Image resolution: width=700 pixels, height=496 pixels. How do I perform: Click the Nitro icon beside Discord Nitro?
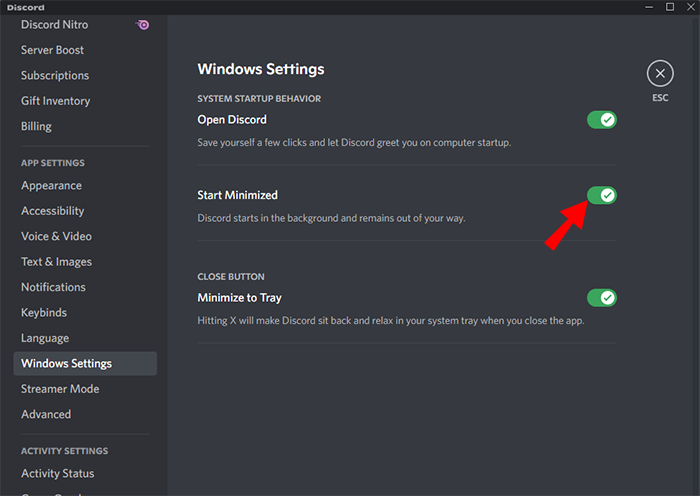pos(143,25)
